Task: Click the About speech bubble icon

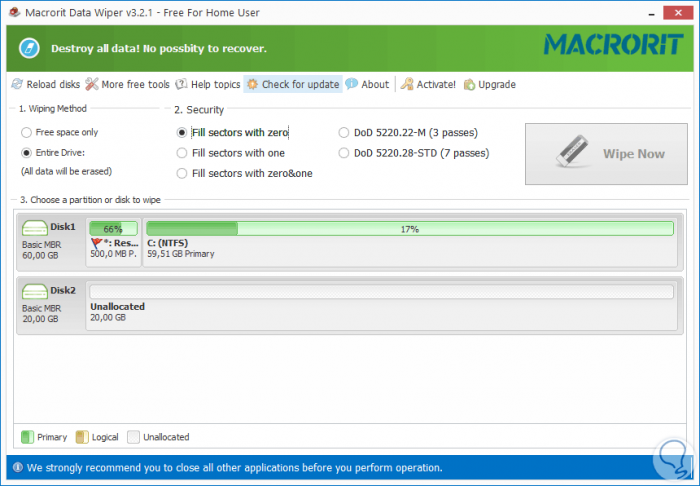Action: tap(351, 83)
